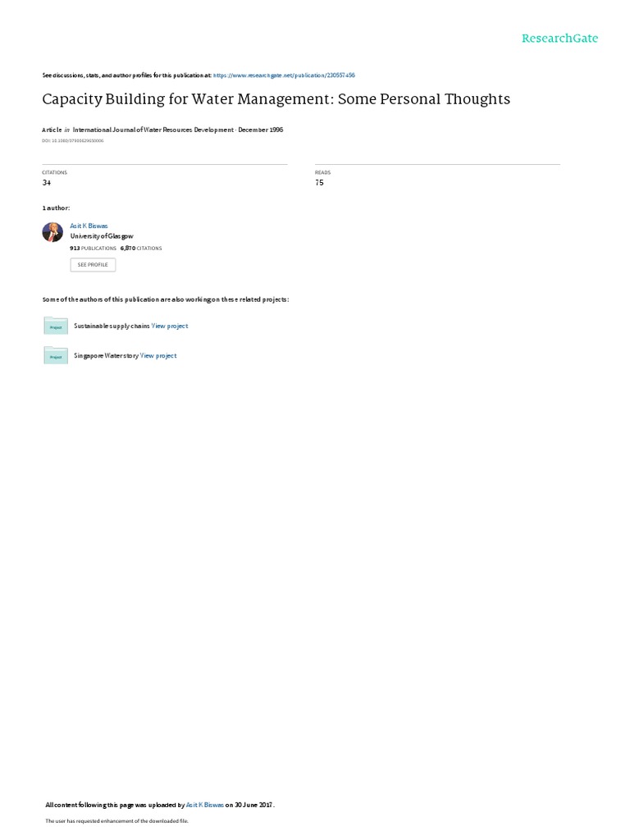Click the 913 publications stat
The image size is (630, 840).
(94, 249)
